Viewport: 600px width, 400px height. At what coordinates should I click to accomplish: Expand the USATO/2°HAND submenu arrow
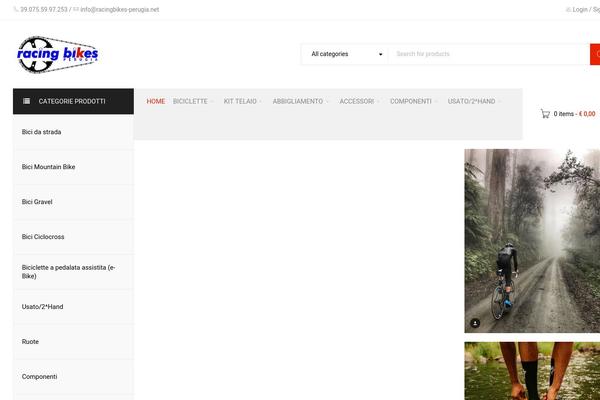coord(499,102)
